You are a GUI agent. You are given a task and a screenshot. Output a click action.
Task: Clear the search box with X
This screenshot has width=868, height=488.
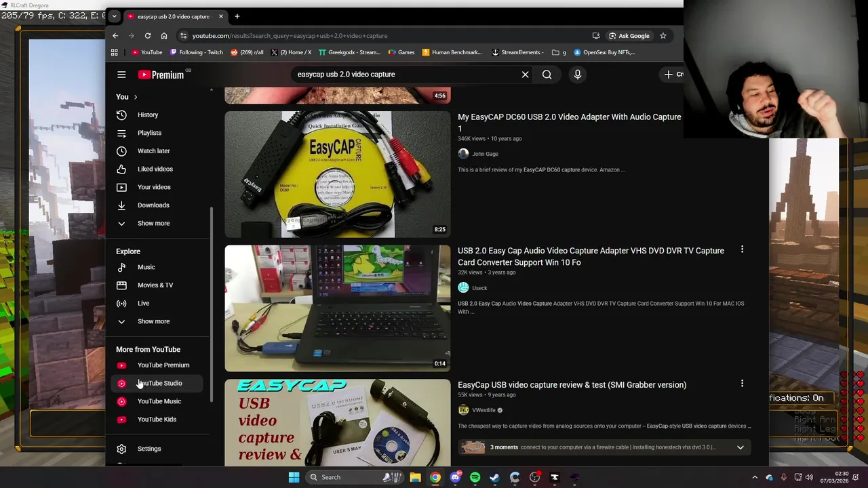click(525, 75)
